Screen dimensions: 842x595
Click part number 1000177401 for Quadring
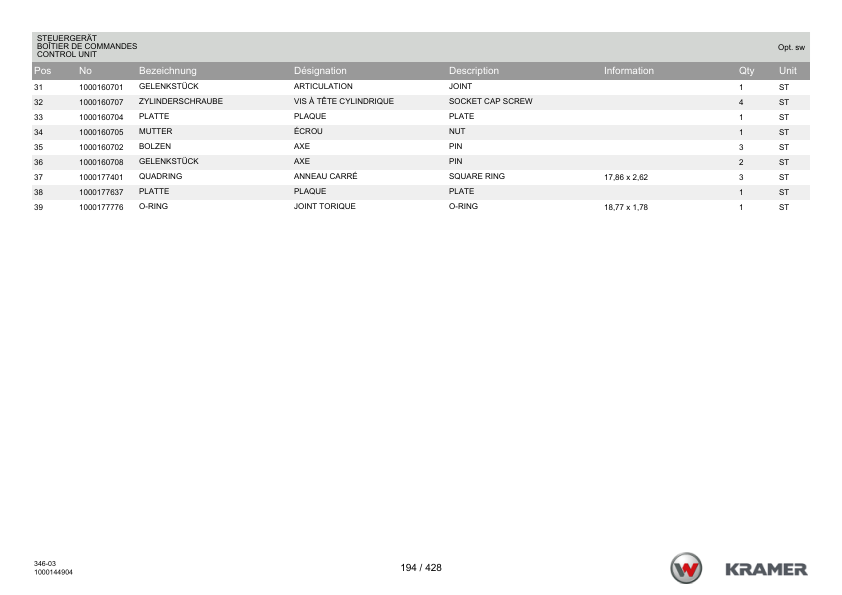[x=100, y=177]
